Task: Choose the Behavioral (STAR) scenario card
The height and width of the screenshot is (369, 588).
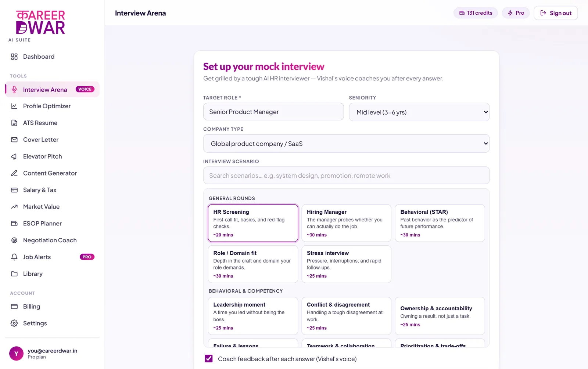Action: coord(440,223)
